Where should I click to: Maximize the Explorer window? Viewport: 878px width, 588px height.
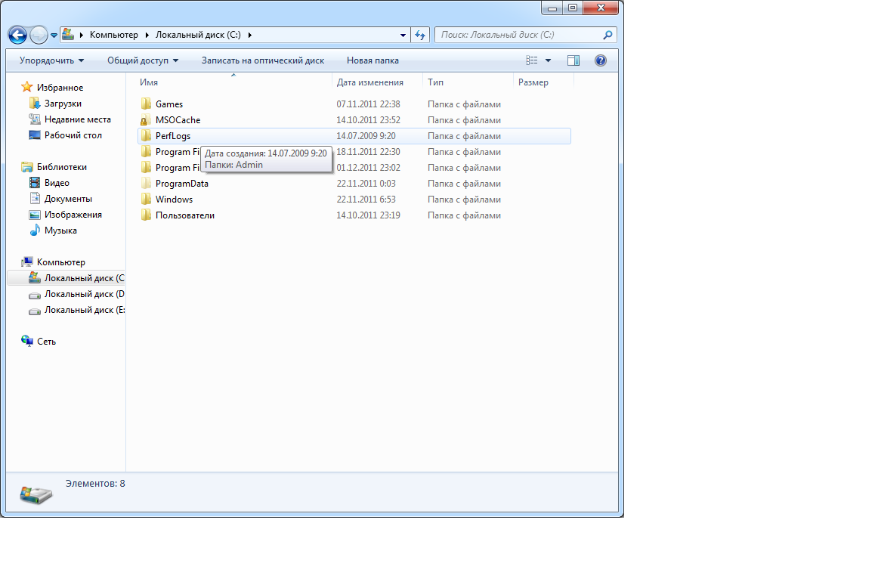point(572,8)
